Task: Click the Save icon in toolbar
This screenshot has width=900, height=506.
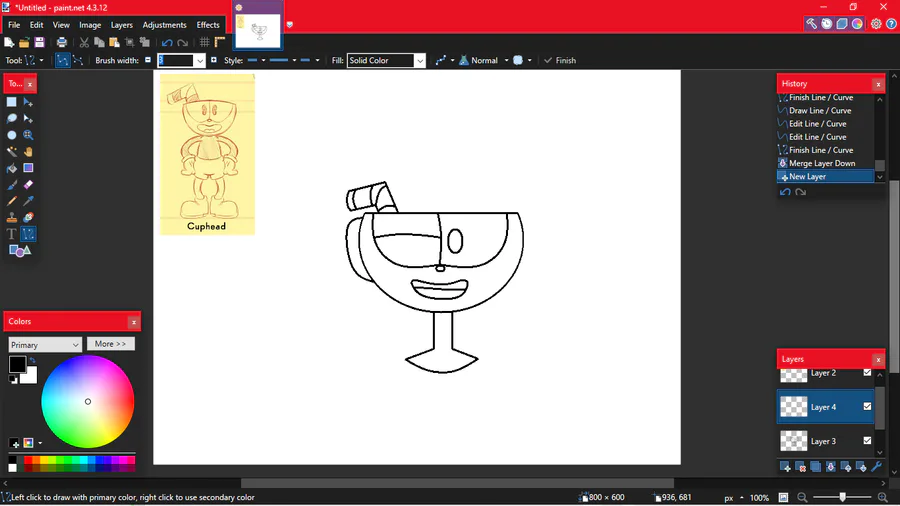Action: click(x=39, y=42)
